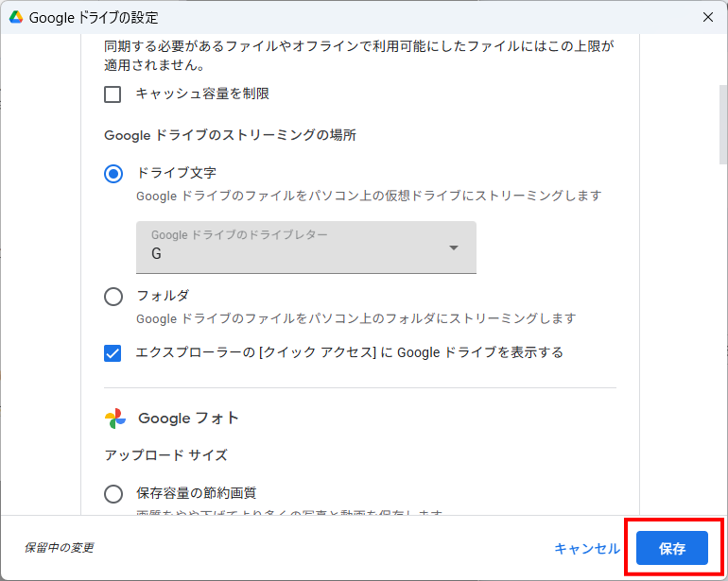Screen dimensions: 728x581
Task: Select the ドライブ文字 radio button
Action: (x=113, y=174)
